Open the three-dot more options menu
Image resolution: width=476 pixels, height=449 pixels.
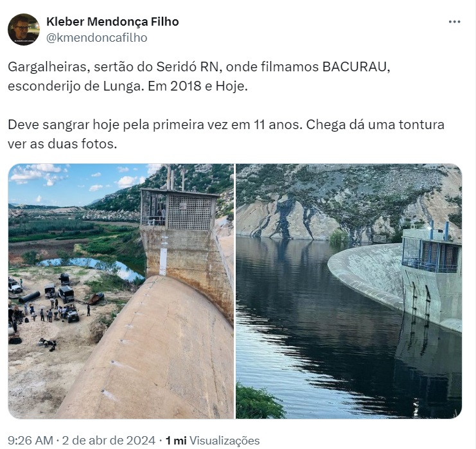[x=454, y=22]
